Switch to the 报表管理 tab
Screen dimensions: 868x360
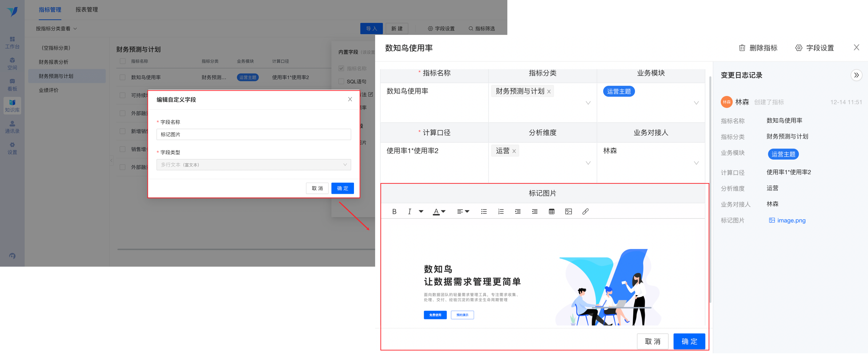87,10
